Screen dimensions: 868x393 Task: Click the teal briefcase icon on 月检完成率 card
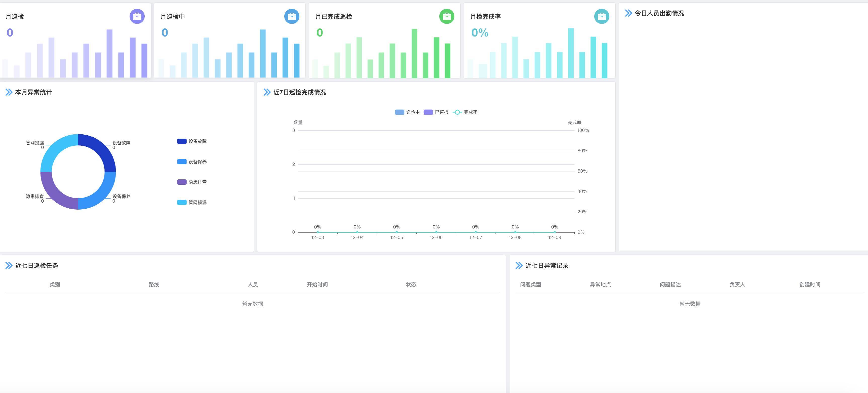point(602,17)
